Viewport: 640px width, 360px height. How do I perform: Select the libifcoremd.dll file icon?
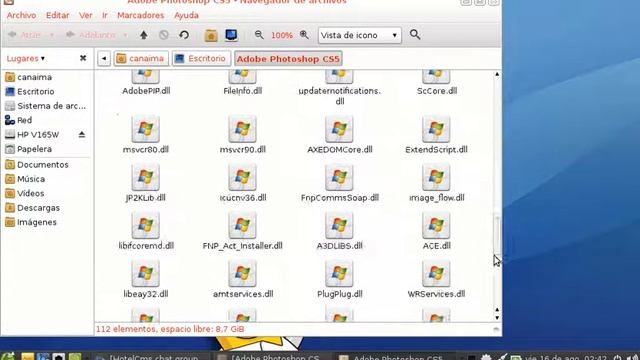point(146,225)
